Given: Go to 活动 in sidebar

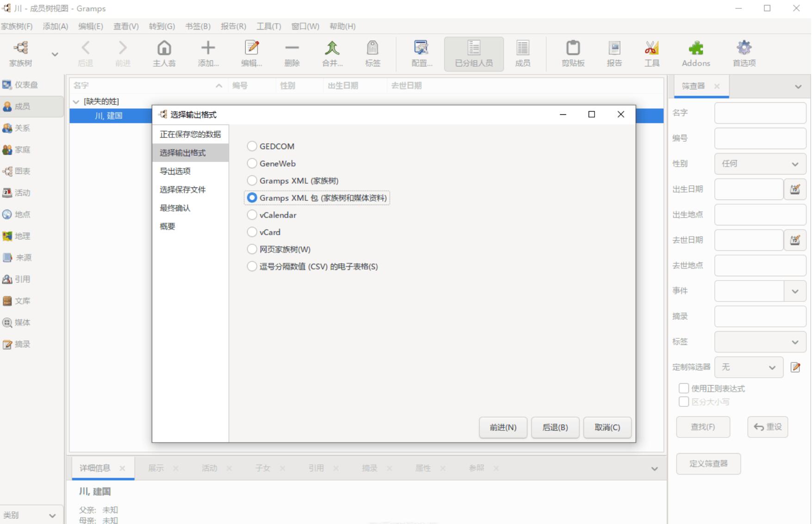Looking at the screenshot, I should (31, 193).
